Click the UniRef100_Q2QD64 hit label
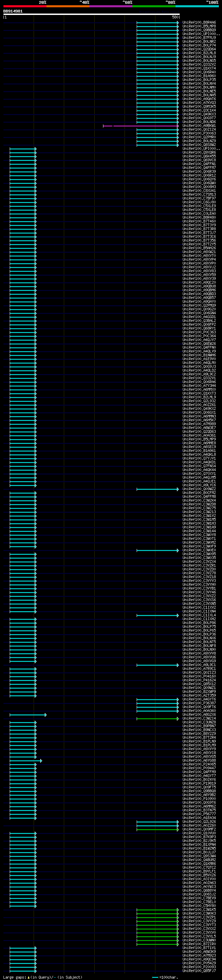This screenshot has width=222, height=980. (199, 49)
